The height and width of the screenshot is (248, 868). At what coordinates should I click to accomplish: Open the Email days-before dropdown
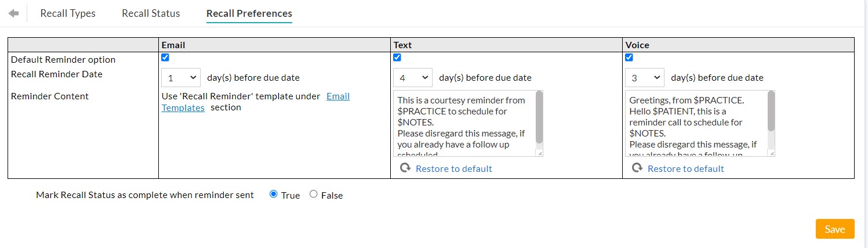point(181,78)
